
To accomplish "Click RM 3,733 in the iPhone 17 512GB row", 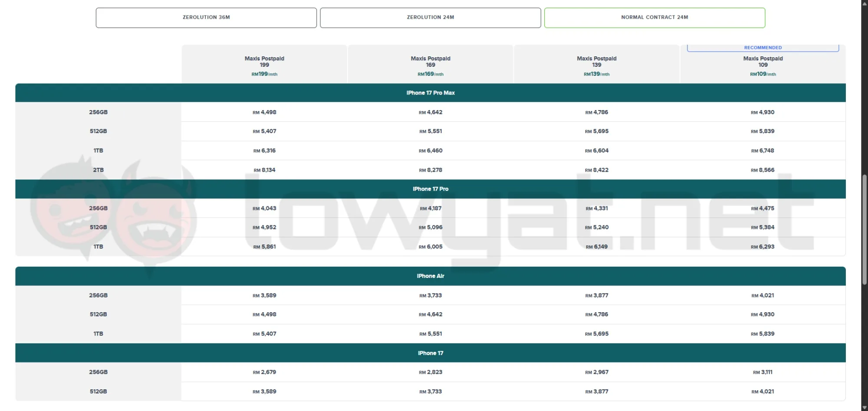I will (431, 391).
